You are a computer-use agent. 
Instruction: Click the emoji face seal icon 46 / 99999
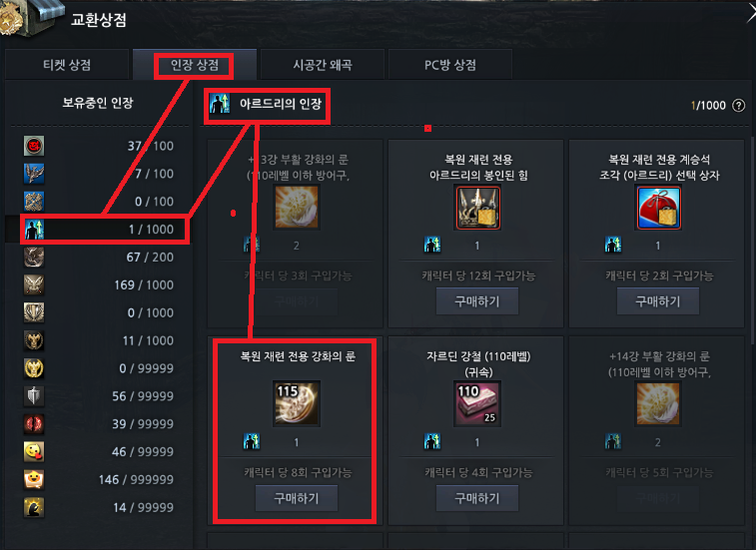click(34, 451)
